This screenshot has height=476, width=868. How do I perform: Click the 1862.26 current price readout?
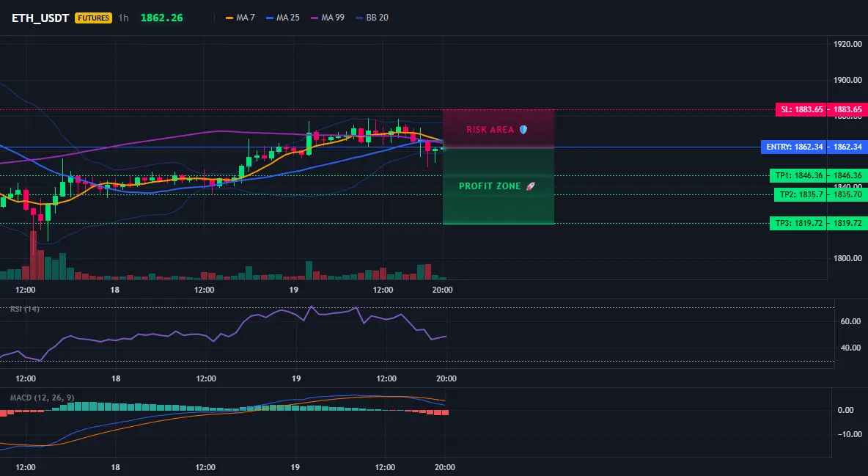[x=161, y=18]
